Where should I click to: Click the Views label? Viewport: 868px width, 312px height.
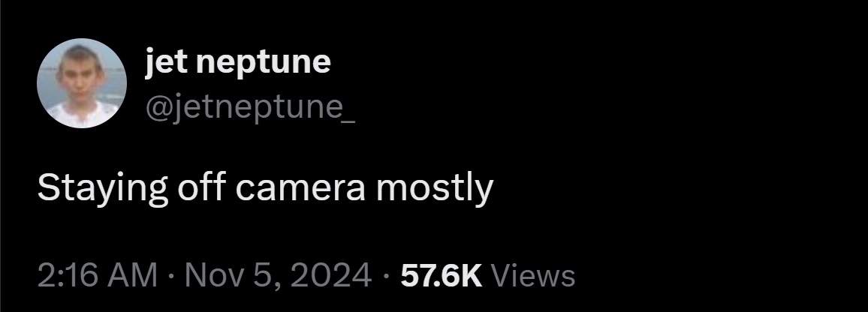[x=532, y=275]
